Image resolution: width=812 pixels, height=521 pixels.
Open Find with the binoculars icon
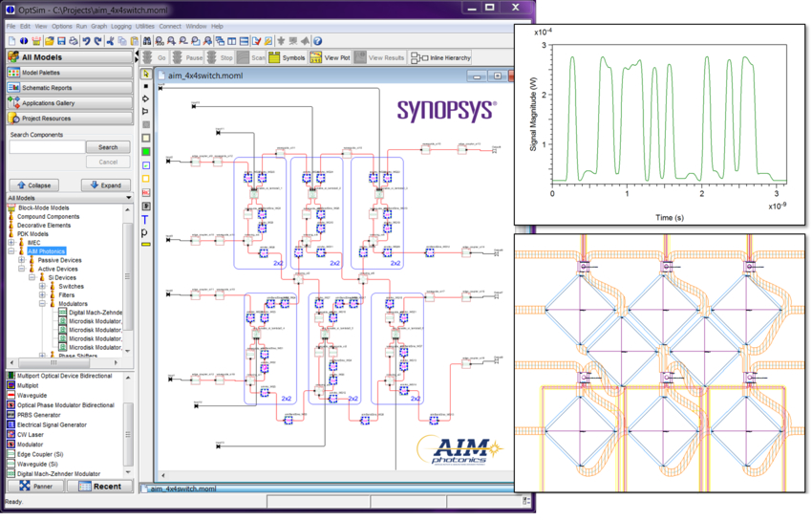[147, 41]
